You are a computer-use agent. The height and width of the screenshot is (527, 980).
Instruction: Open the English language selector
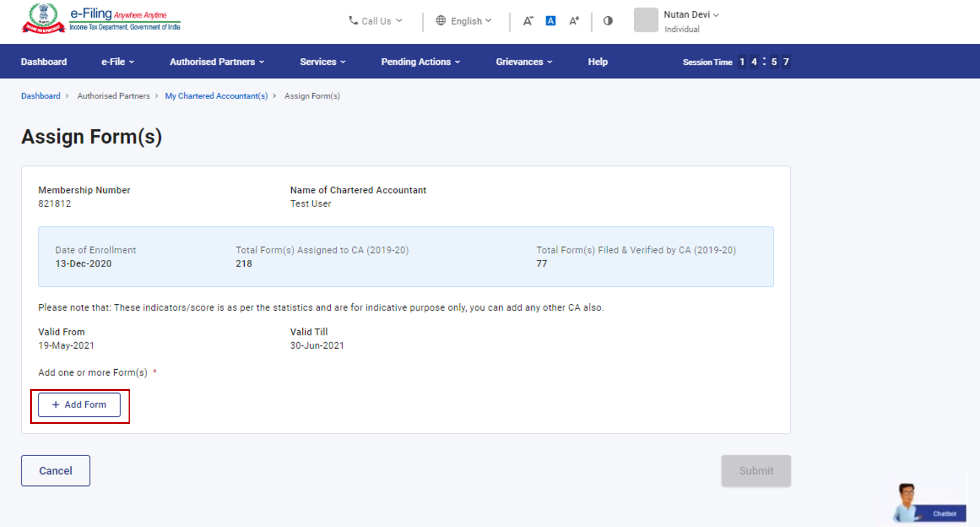click(x=466, y=21)
